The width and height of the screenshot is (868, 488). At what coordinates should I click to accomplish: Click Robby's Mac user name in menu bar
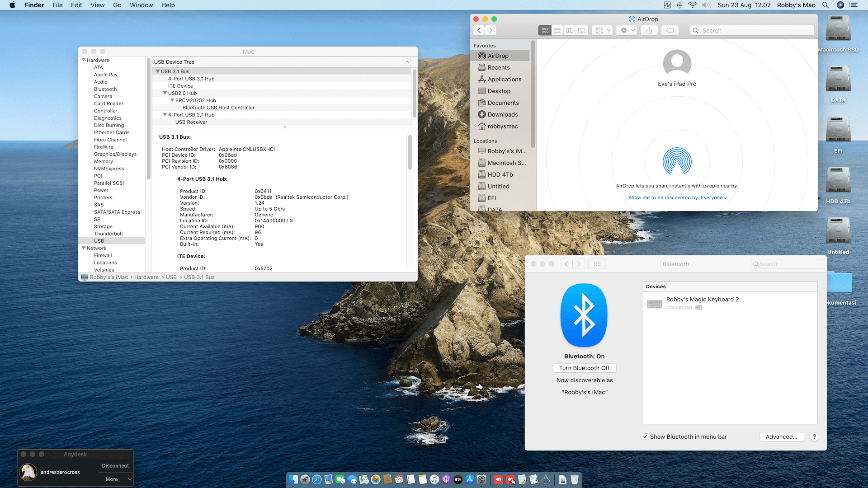[x=796, y=5]
